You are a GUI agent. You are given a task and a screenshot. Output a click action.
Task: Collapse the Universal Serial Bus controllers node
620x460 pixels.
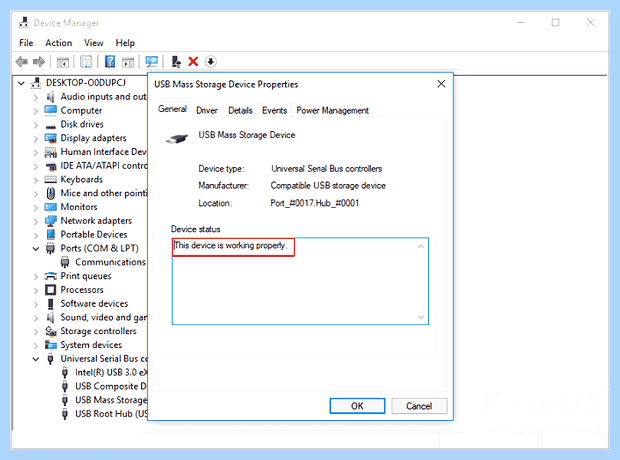click(x=36, y=359)
